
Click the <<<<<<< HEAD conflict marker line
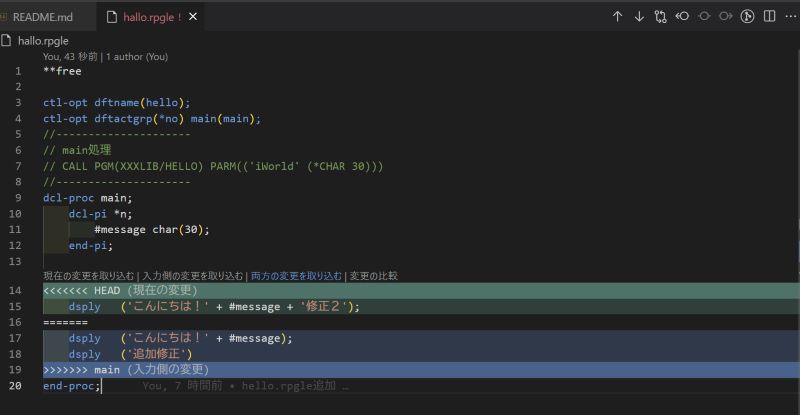tap(421, 290)
